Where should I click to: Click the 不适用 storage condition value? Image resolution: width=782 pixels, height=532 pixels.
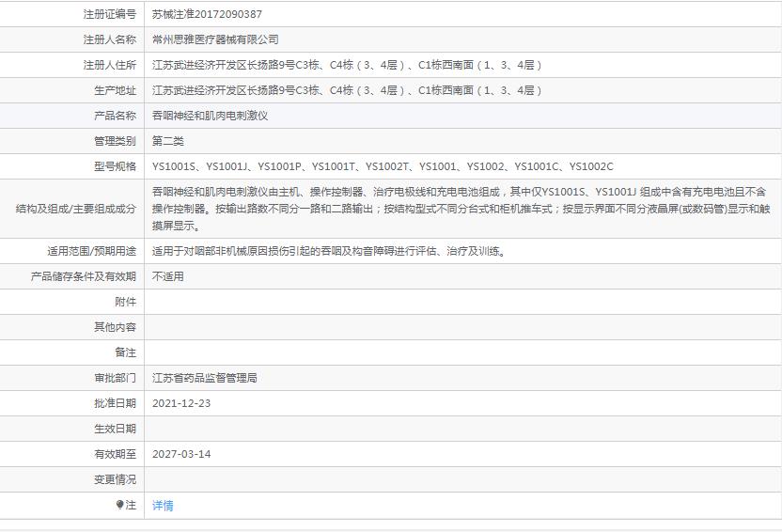click(x=168, y=276)
